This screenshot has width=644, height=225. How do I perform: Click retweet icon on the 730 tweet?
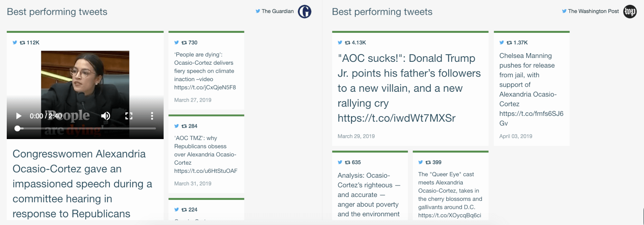pos(184,42)
